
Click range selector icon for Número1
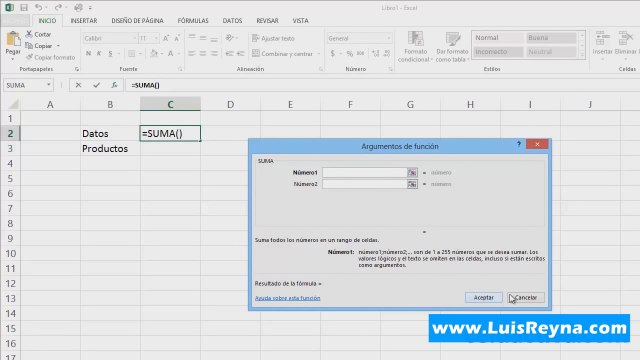pos(412,173)
